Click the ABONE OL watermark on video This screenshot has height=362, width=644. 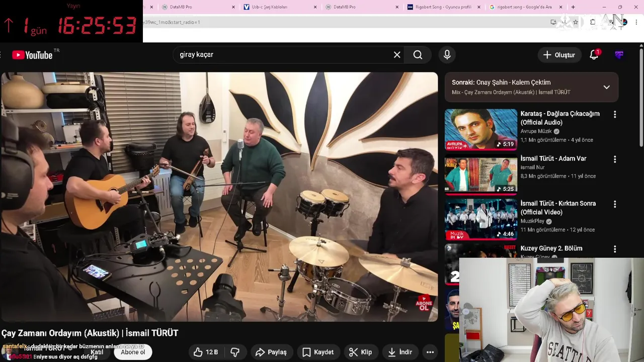click(424, 303)
